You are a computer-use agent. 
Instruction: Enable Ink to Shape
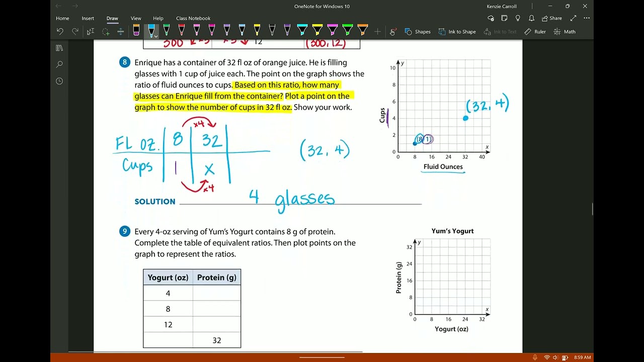click(x=457, y=31)
